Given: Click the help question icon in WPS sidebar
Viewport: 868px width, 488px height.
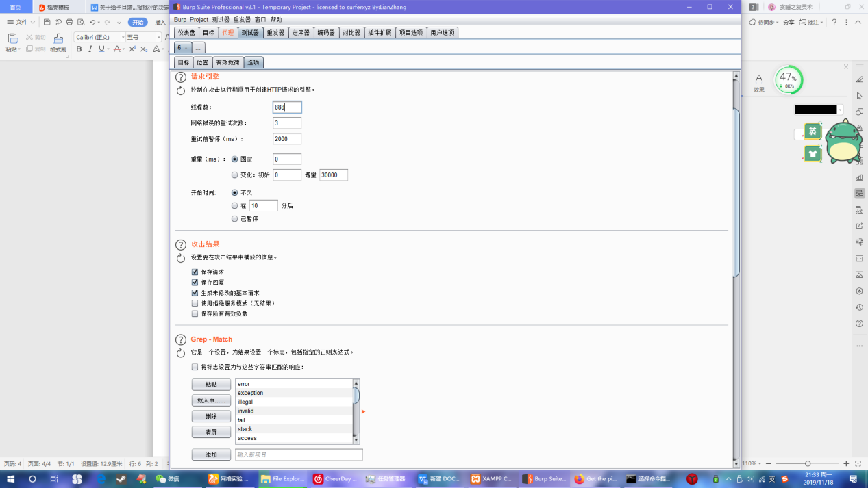Looking at the screenshot, I should tap(859, 324).
